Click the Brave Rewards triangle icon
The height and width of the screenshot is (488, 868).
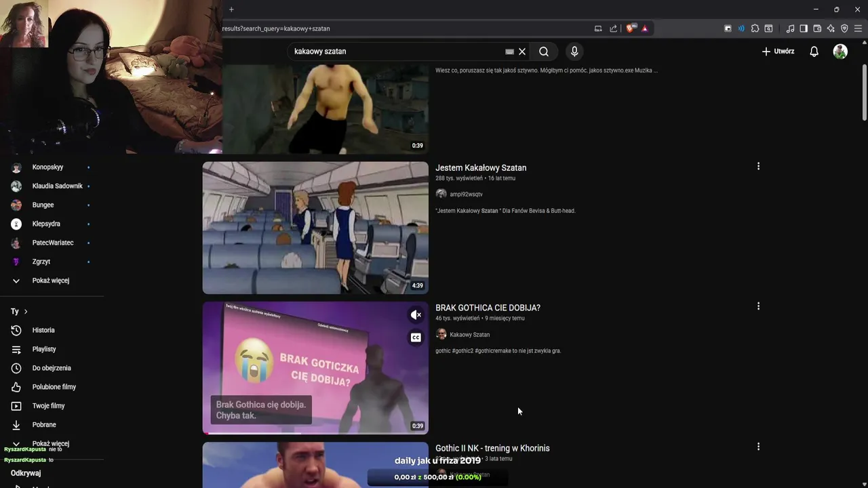pyautogui.click(x=644, y=28)
